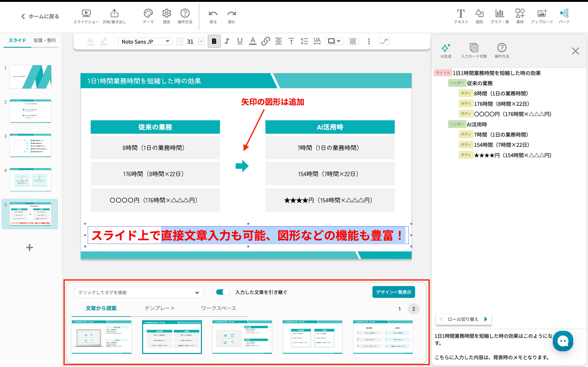Open the text color A swatch
The image size is (588, 367).
click(x=253, y=41)
